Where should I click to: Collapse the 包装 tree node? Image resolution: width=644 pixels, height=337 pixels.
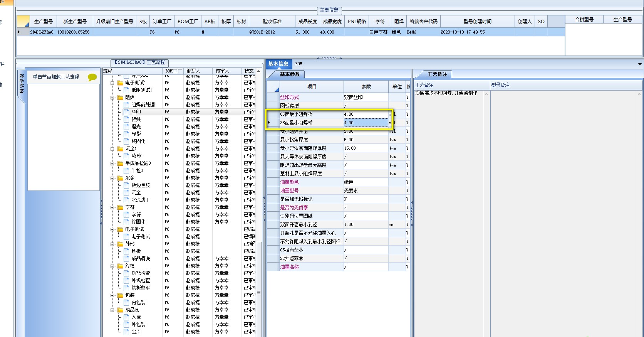(x=113, y=295)
